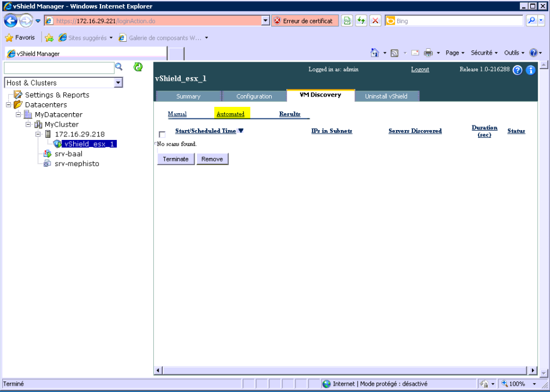Screen dimensions: 550x392
Task: Open the blue help question mark icon
Action: (x=517, y=70)
